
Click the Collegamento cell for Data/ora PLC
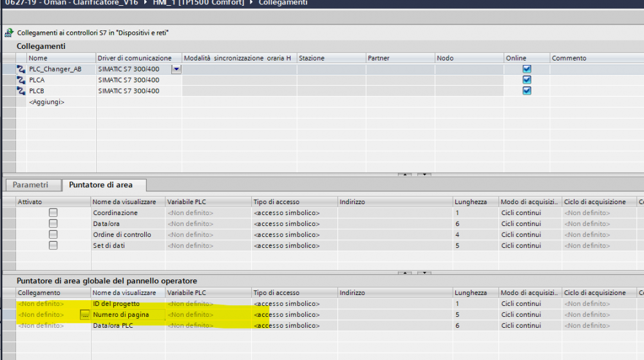53,325
